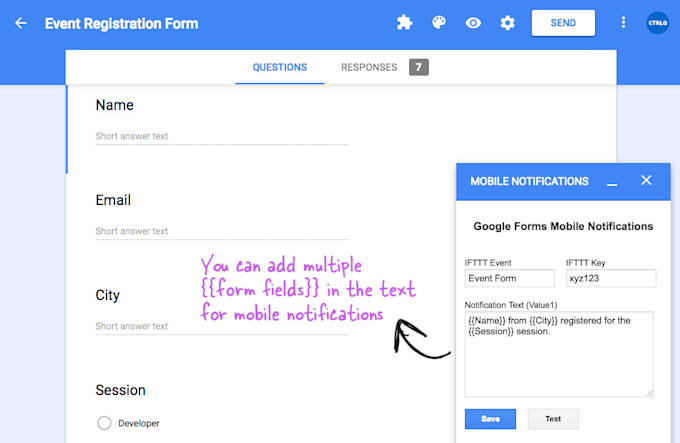Switch to the Responses tab
Image resolution: width=680 pixels, height=443 pixels.
pos(370,68)
